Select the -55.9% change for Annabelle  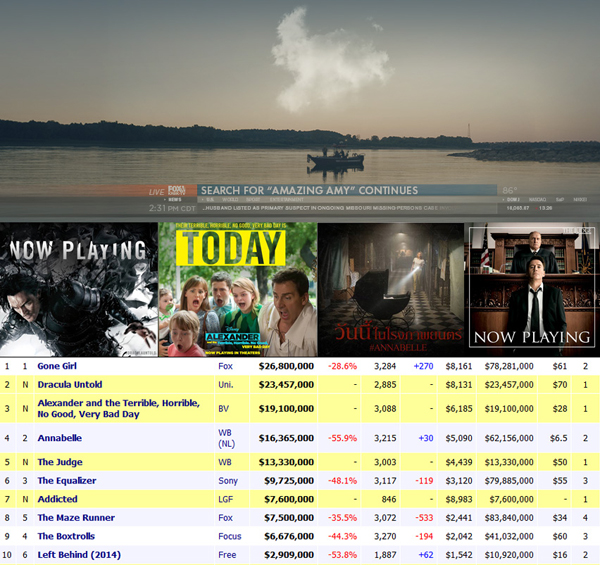pyautogui.click(x=342, y=438)
